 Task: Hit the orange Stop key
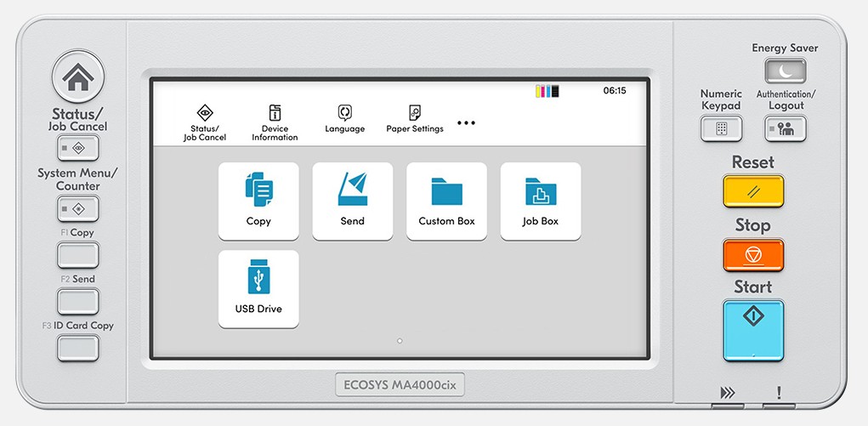(x=753, y=255)
